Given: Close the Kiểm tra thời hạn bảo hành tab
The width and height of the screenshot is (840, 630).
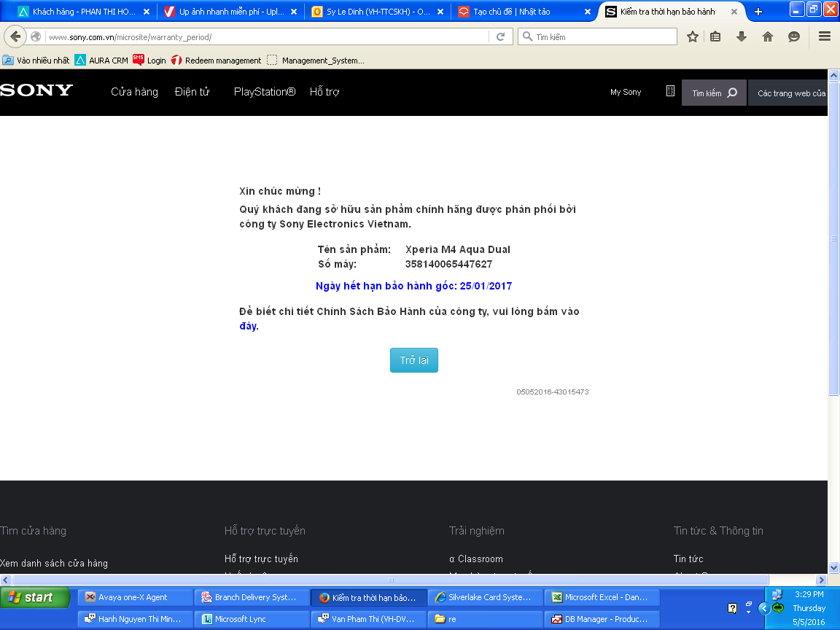Looking at the screenshot, I should click(734, 12).
